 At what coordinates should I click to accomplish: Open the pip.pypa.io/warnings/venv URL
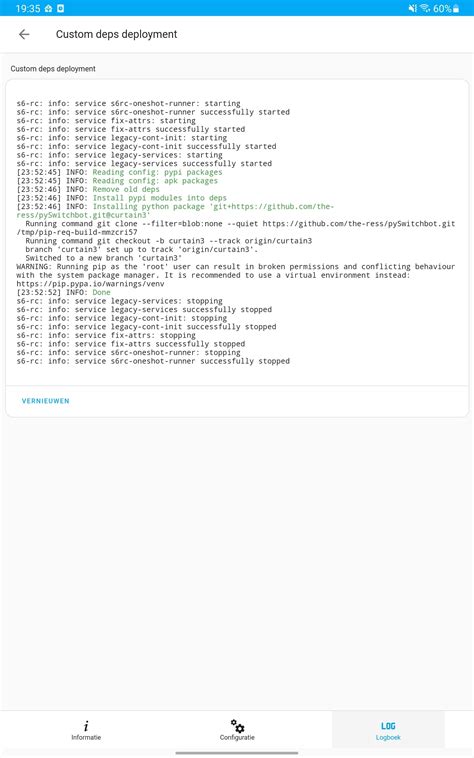[90, 284]
